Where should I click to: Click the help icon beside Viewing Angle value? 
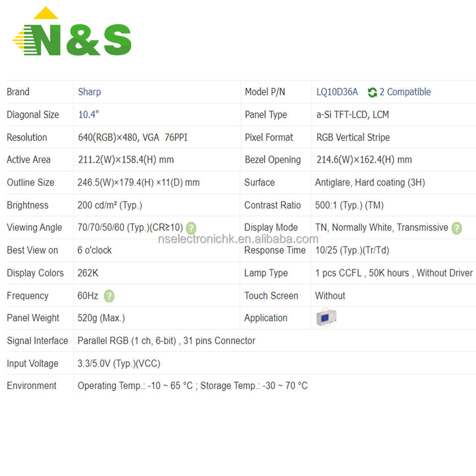pyautogui.click(x=191, y=228)
